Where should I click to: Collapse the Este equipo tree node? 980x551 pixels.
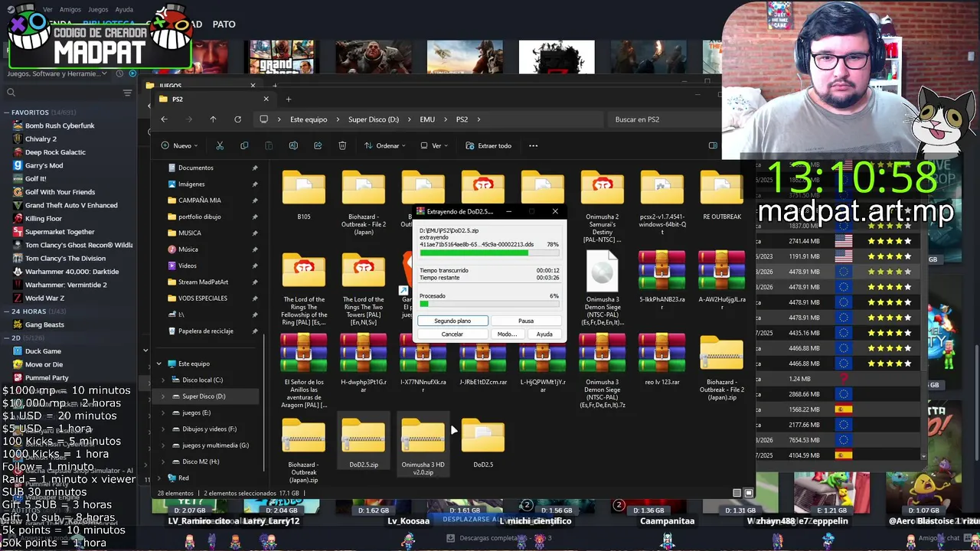[x=159, y=364]
